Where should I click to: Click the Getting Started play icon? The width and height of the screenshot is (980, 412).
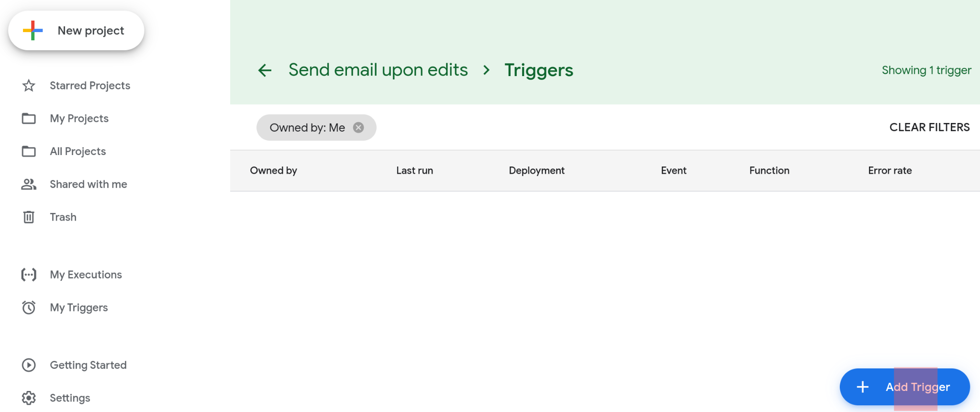point(29,365)
